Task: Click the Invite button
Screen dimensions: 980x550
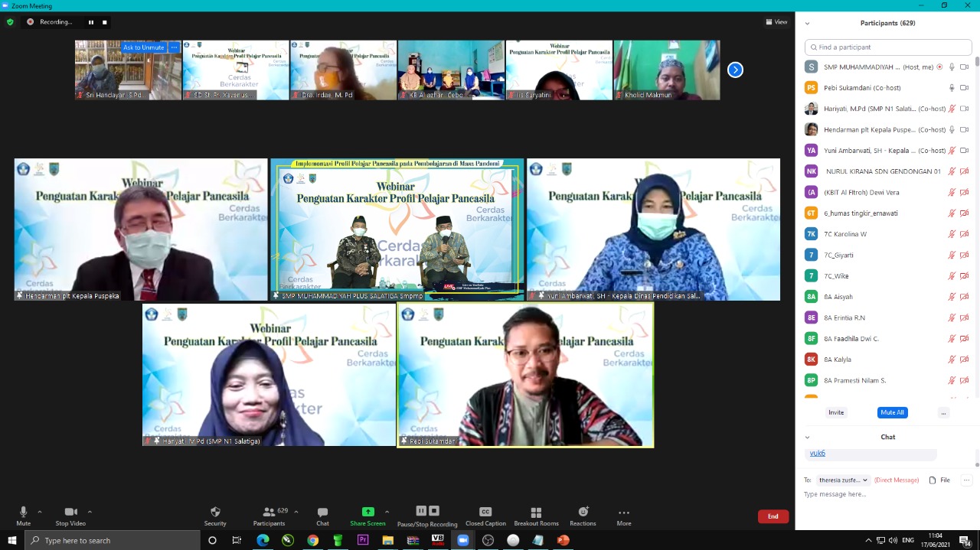Action: point(836,412)
